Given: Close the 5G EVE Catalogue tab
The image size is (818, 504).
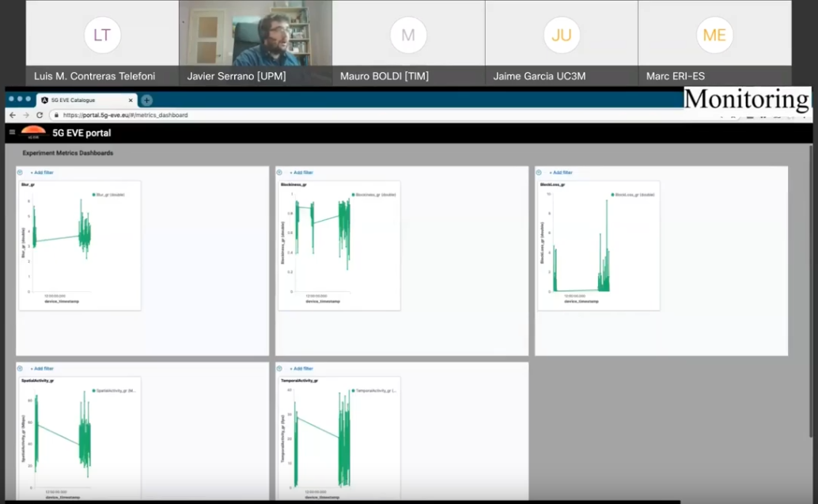Looking at the screenshot, I should pyautogui.click(x=130, y=100).
